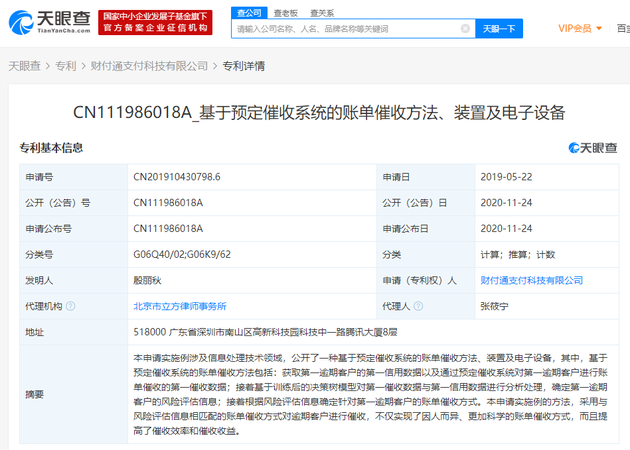The image size is (630, 450).
Task: Click application number CN201910430798.6
Action: (x=177, y=177)
